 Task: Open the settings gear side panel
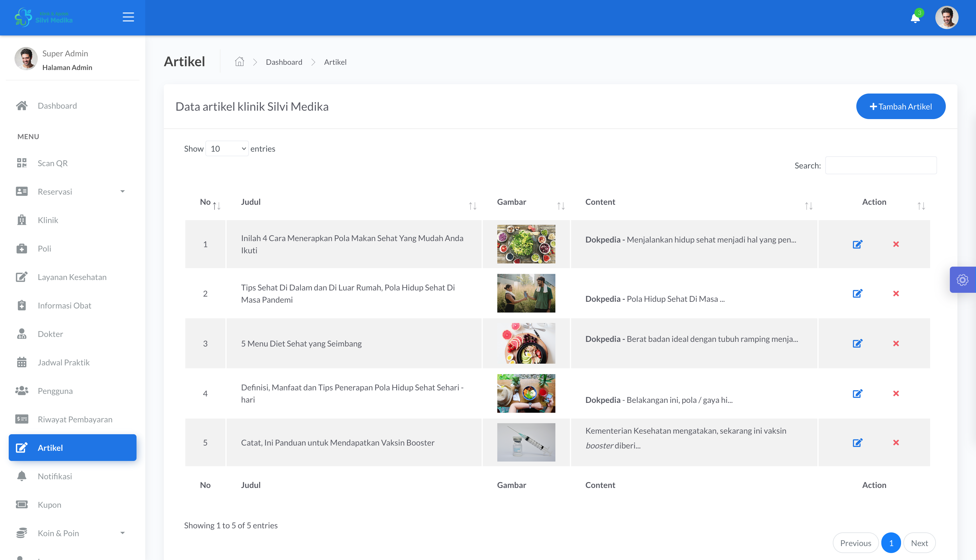tap(962, 280)
